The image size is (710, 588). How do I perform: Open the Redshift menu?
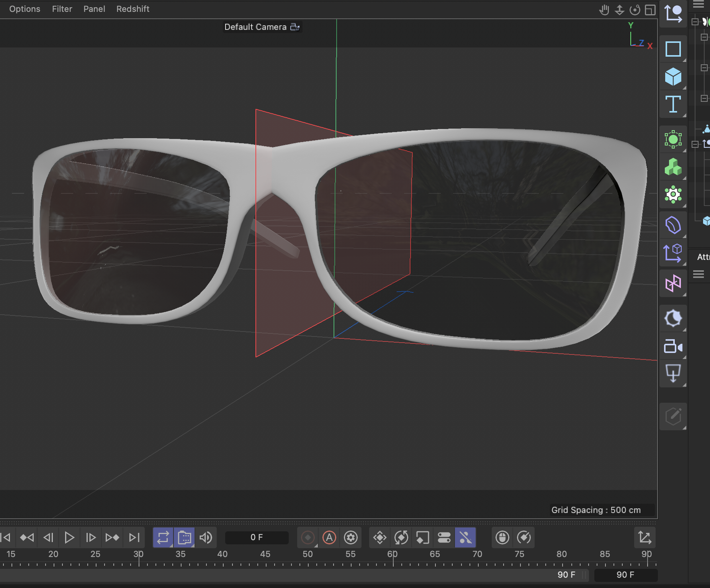pos(133,9)
